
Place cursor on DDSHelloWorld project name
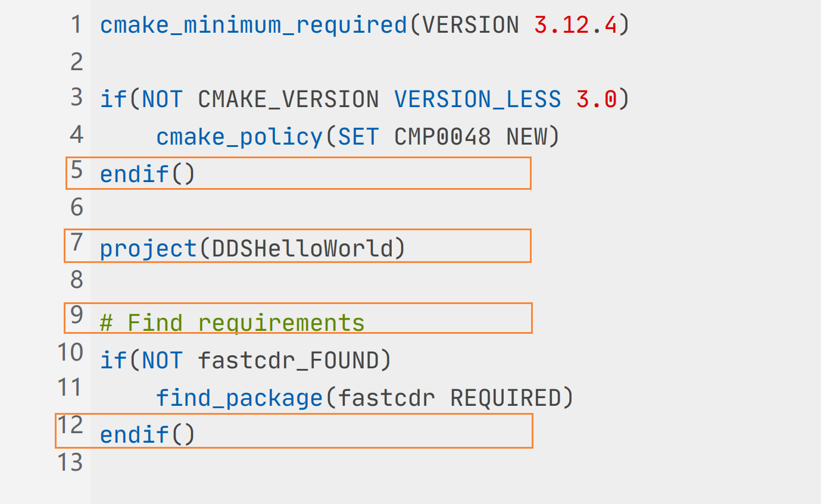coord(302,248)
